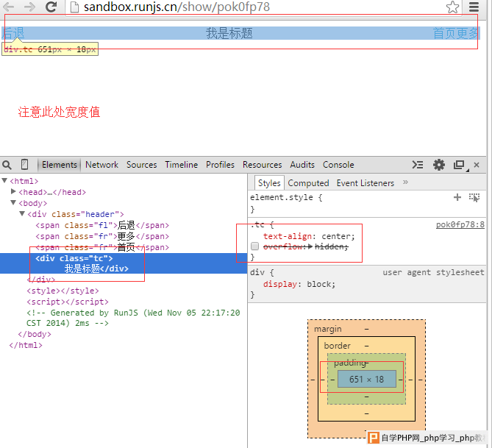Select the Event Listeners sidebar tab
Screen dimensions: 492x448
point(366,183)
